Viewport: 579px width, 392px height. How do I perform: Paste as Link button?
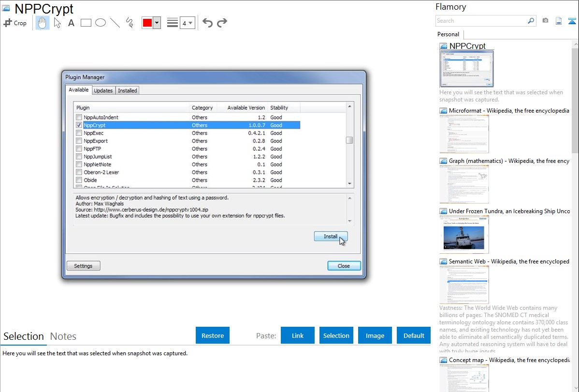point(298,335)
